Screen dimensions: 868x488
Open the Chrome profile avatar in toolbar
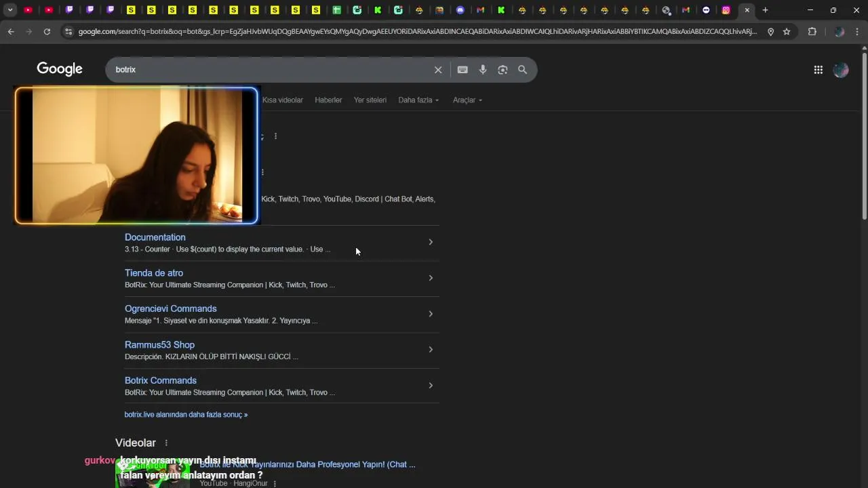coord(840,31)
